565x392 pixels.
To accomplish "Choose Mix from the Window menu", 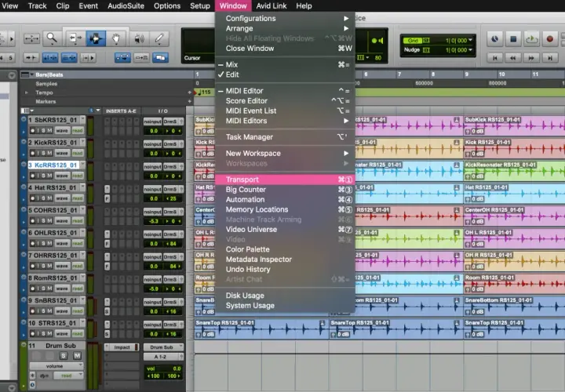I will pyautogui.click(x=285, y=64).
